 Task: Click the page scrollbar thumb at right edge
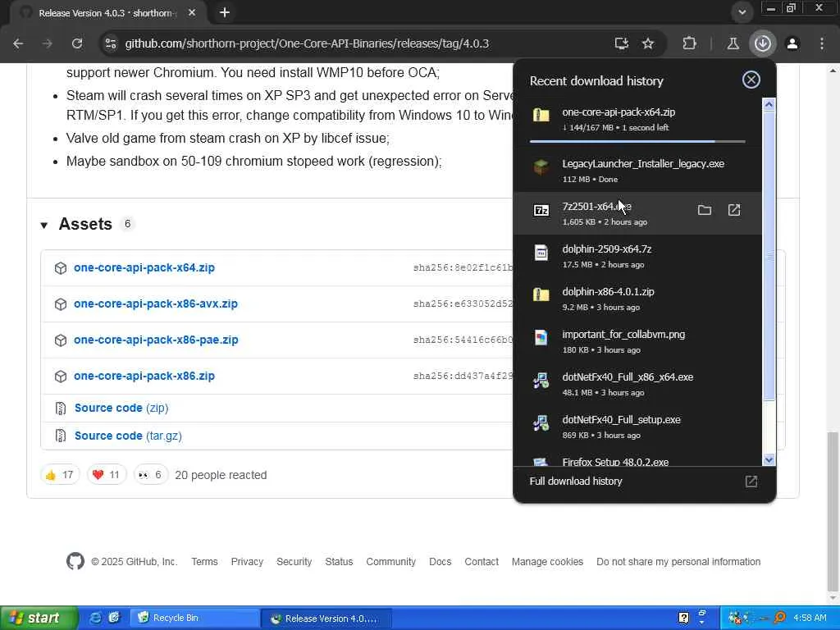point(833,510)
